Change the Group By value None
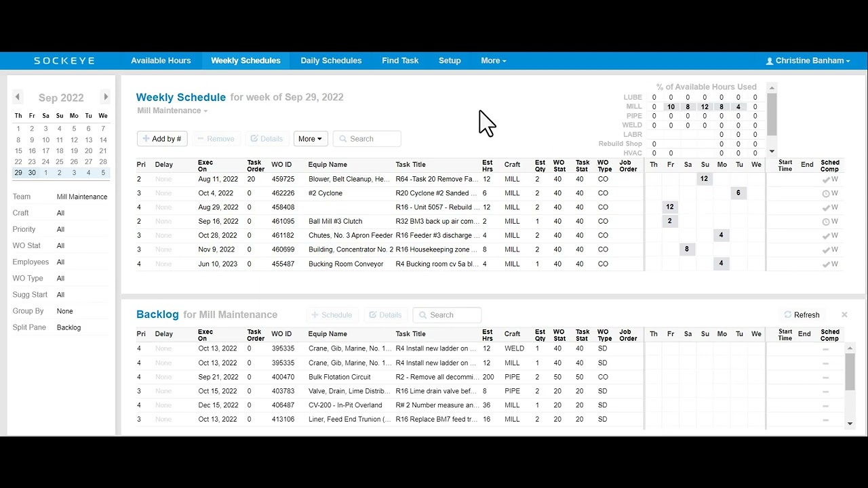Screen dimensions: 868x488 click(x=65, y=311)
